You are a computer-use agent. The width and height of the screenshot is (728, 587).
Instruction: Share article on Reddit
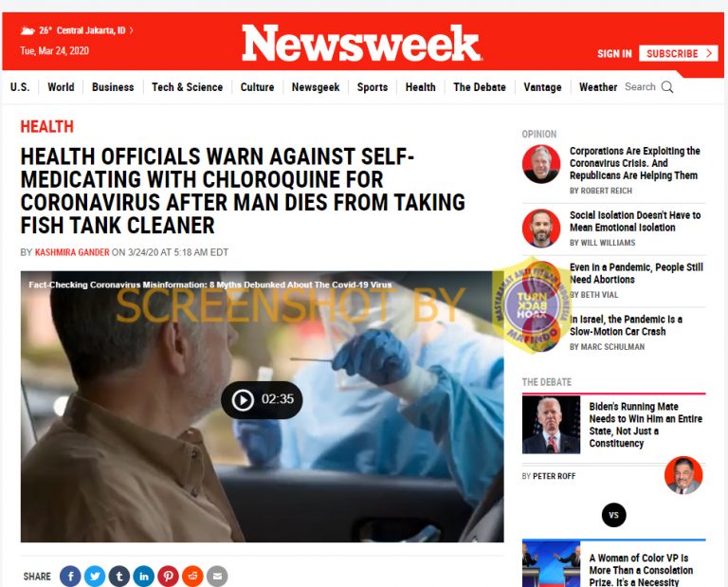pos(192,576)
